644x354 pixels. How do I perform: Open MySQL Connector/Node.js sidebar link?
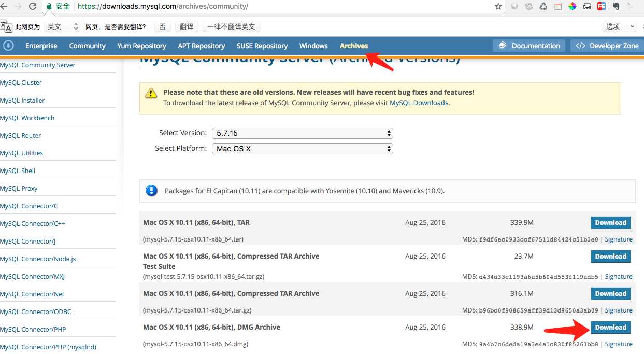38,259
